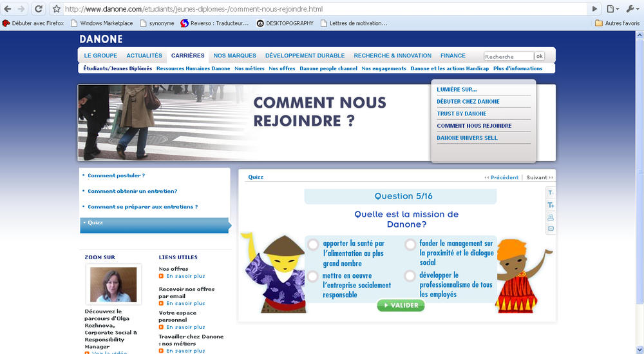Open Plus d'informations link

518,68
